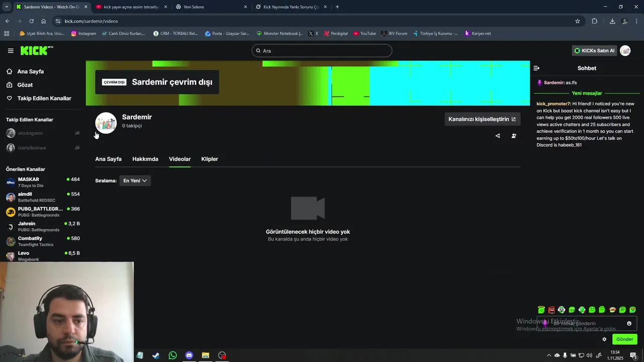Viewport: 644px width, 362px height.
Task: Open followed channel atadogann
Action: click(43, 133)
